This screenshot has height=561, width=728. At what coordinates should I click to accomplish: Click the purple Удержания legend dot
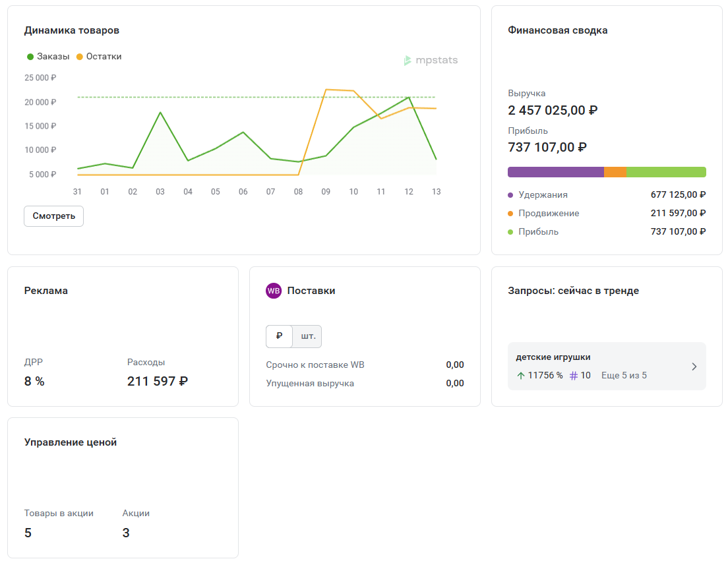510,195
